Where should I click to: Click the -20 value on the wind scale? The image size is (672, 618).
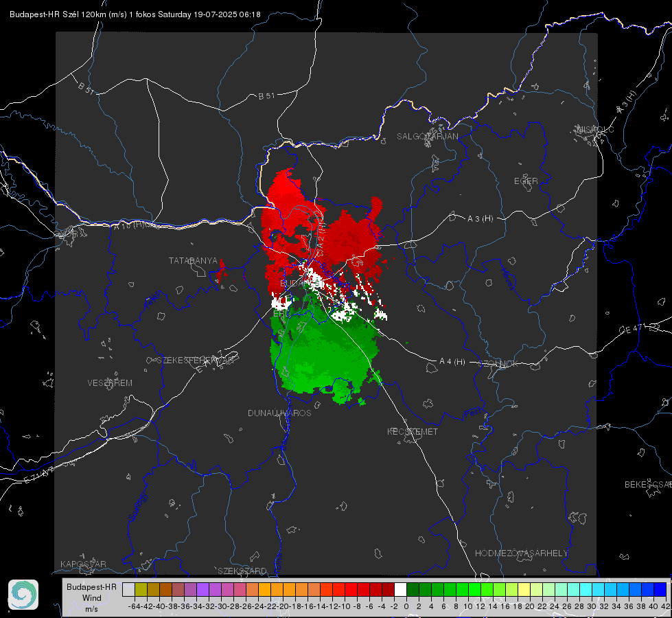(283, 606)
